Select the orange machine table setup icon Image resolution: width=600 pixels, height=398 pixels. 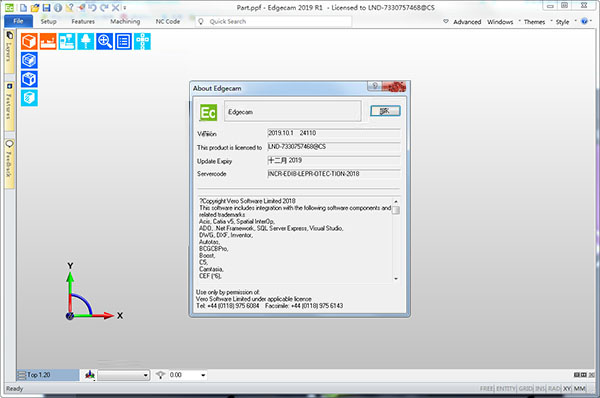point(48,41)
